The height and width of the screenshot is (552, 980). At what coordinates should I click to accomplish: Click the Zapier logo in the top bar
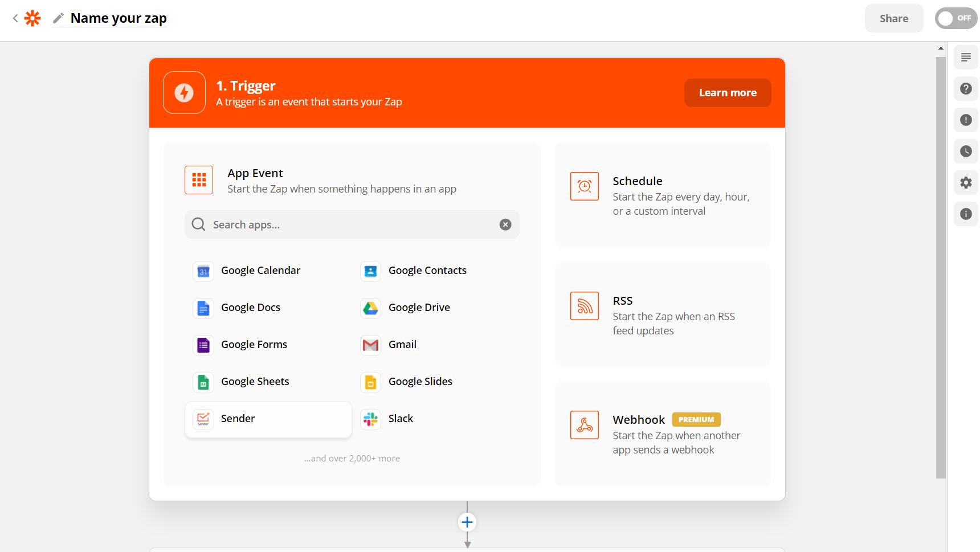[32, 18]
